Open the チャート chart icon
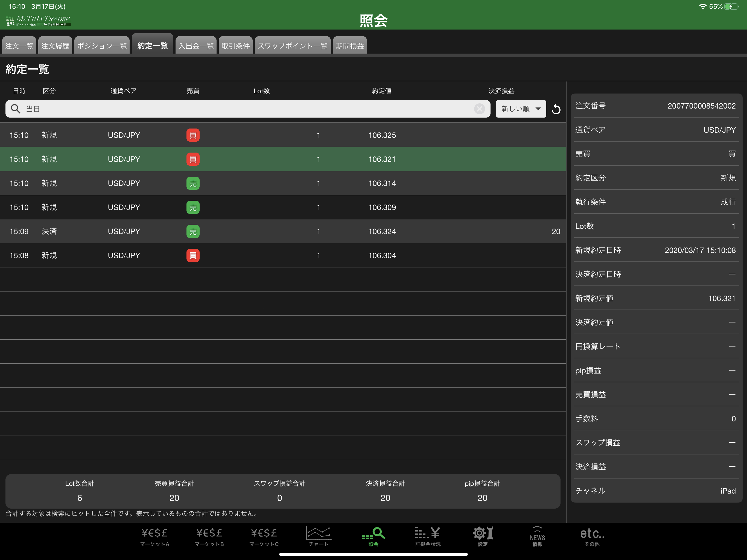The image size is (747, 560). click(319, 537)
